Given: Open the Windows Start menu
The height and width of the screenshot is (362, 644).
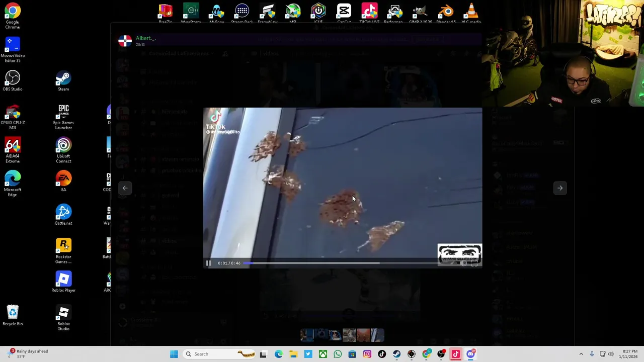Looking at the screenshot, I should click(x=174, y=354).
